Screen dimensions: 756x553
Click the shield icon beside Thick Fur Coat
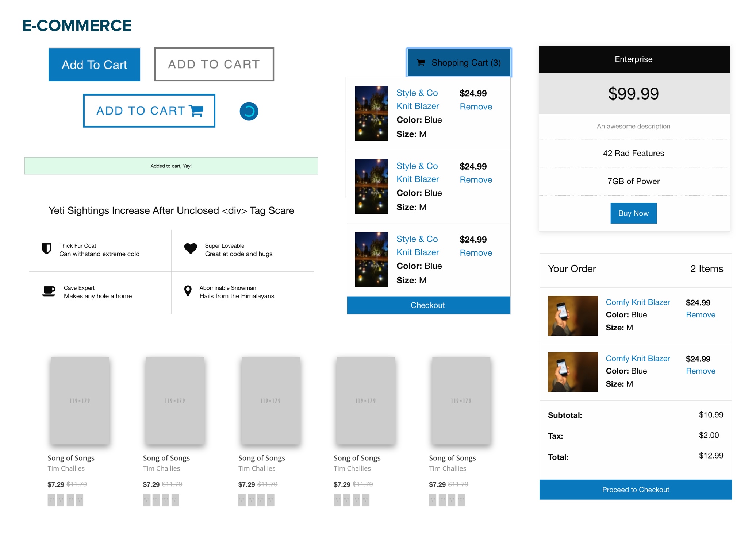(x=47, y=249)
